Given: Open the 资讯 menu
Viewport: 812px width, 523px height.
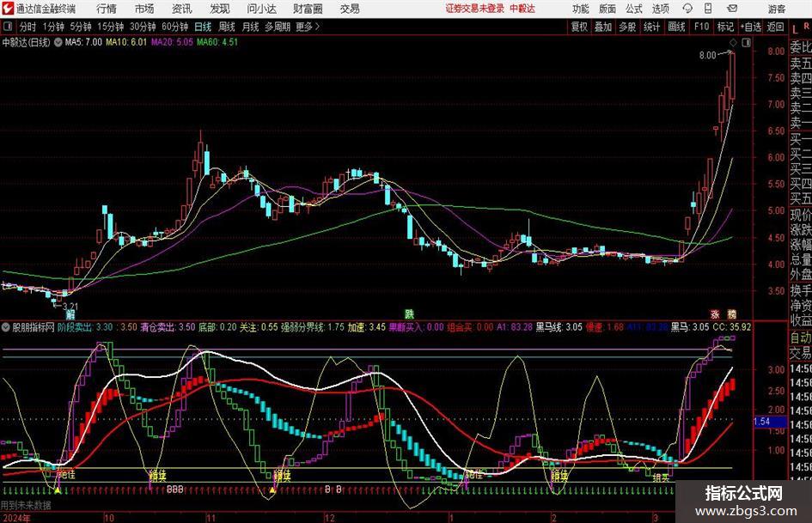Looking at the screenshot, I should [x=182, y=9].
